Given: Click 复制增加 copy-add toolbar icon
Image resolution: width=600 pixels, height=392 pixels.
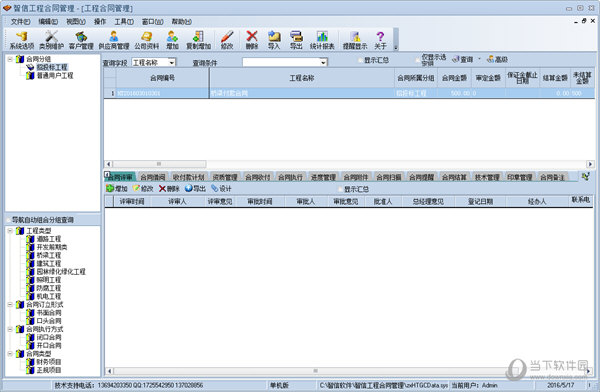Looking at the screenshot, I should [199, 40].
